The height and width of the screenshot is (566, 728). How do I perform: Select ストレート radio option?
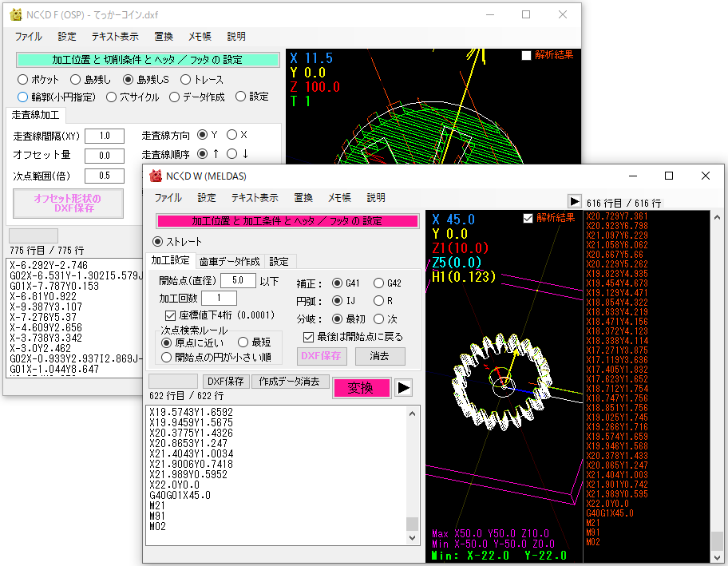coord(157,241)
